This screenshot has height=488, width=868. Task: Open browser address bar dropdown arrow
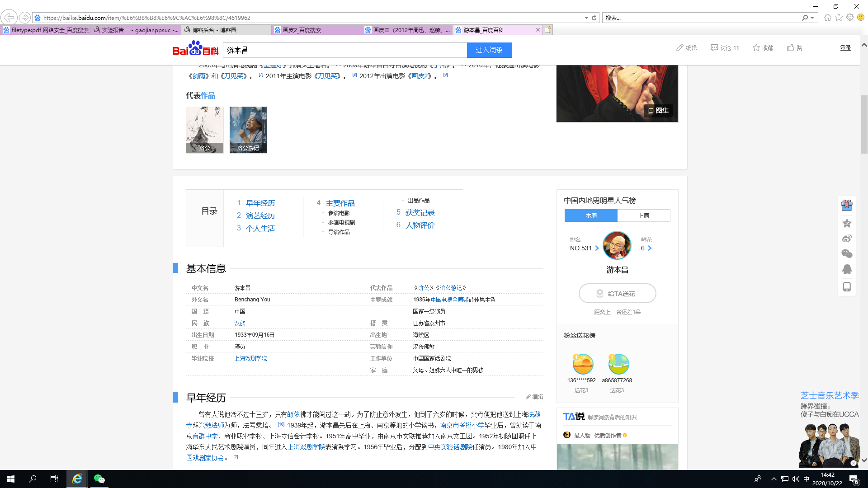coord(586,18)
